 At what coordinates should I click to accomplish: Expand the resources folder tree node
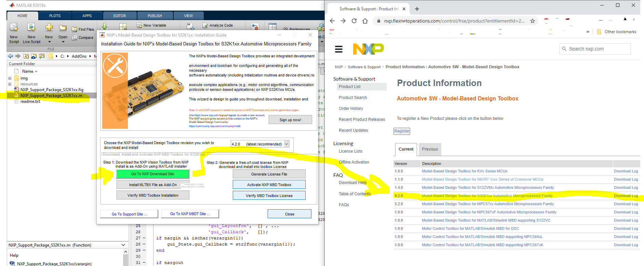(10, 84)
